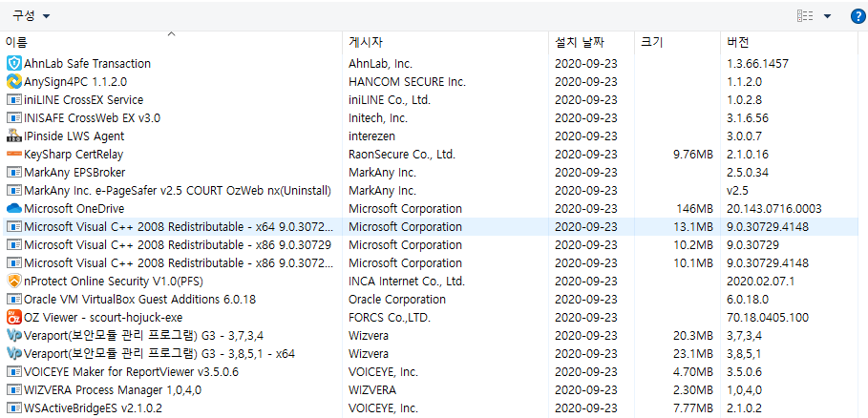Sort by the 크기 size column header
Image resolution: width=868 pixels, height=418 pixels.
[x=677, y=43]
